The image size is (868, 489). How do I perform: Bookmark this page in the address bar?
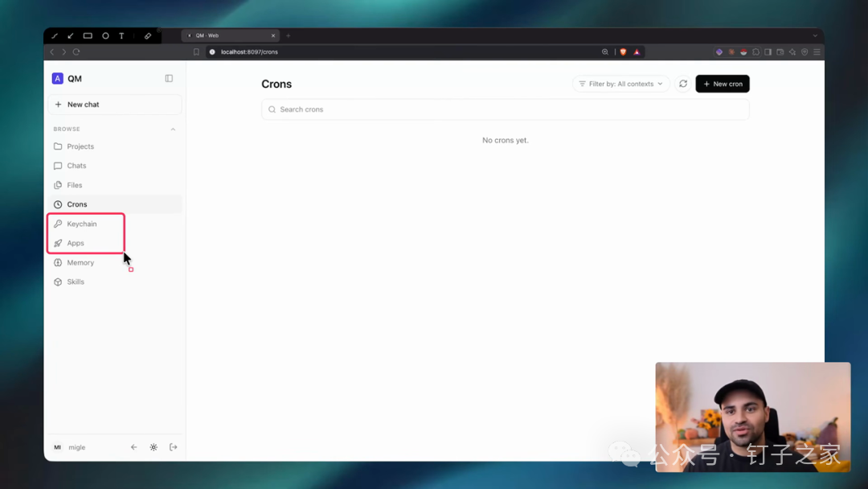click(x=196, y=52)
